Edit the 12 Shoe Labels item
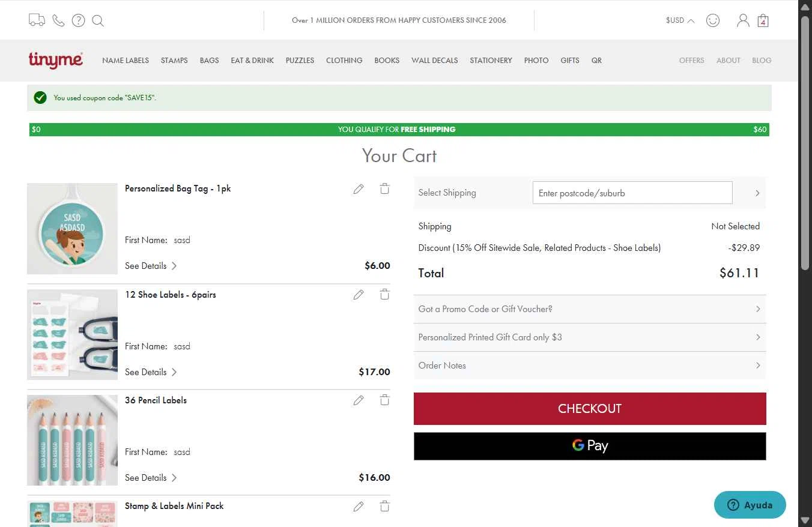Image resolution: width=812 pixels, height=527 pixels. [x=359, y=295]
